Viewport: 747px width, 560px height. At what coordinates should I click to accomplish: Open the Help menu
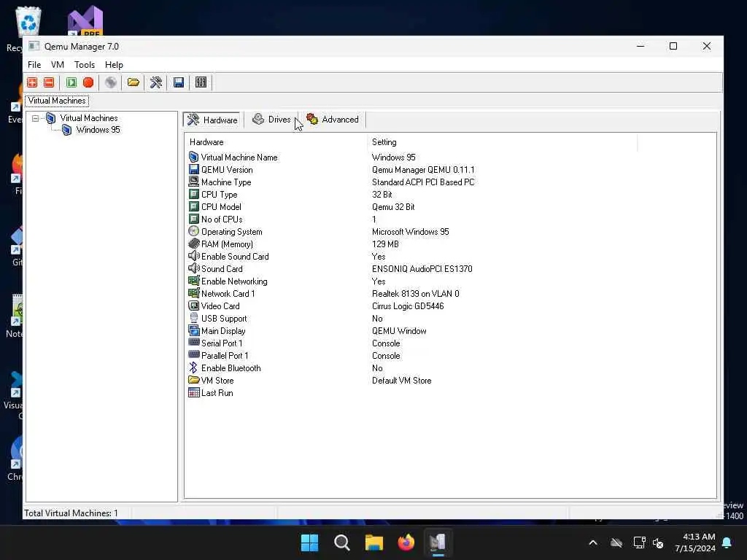point(114,65)
